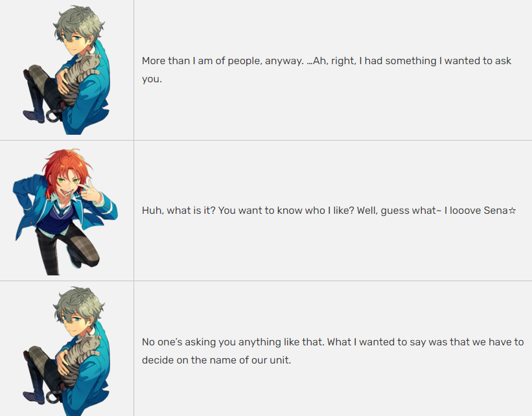
Task: Click the dialogue starting 'Huh, what is it?'
Action: pyautogui.click(x=329, y=211)
